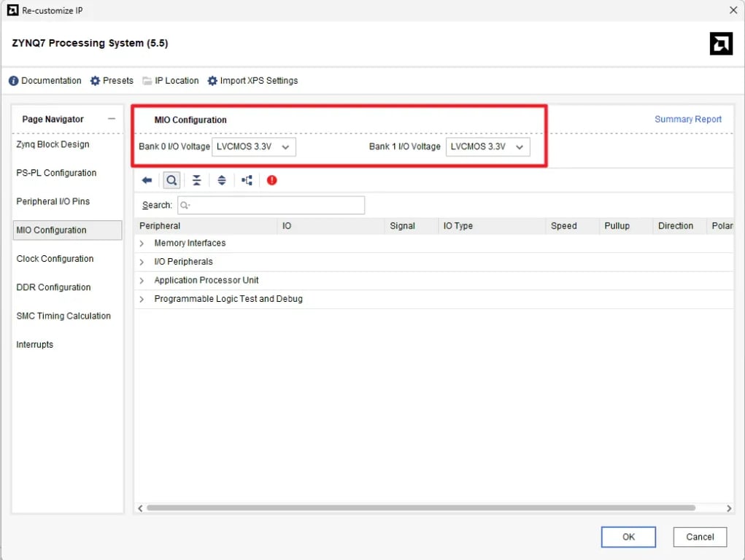This screenshot has width=745, height=560.
Task: Open Presets gear menu
Action: [112, 81]
